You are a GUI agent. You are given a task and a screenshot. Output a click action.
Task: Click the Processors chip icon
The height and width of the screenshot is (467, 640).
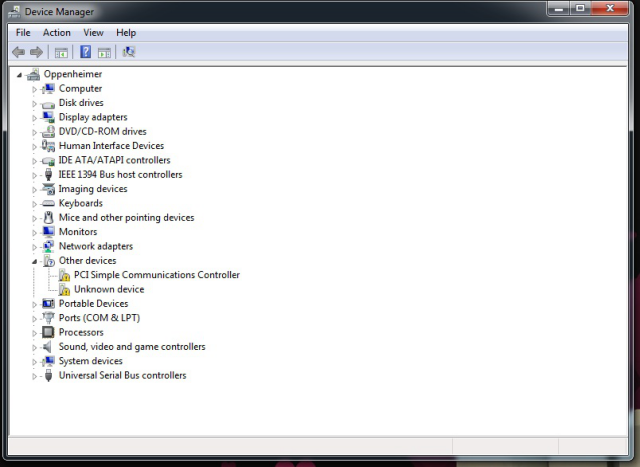[48, 332]
